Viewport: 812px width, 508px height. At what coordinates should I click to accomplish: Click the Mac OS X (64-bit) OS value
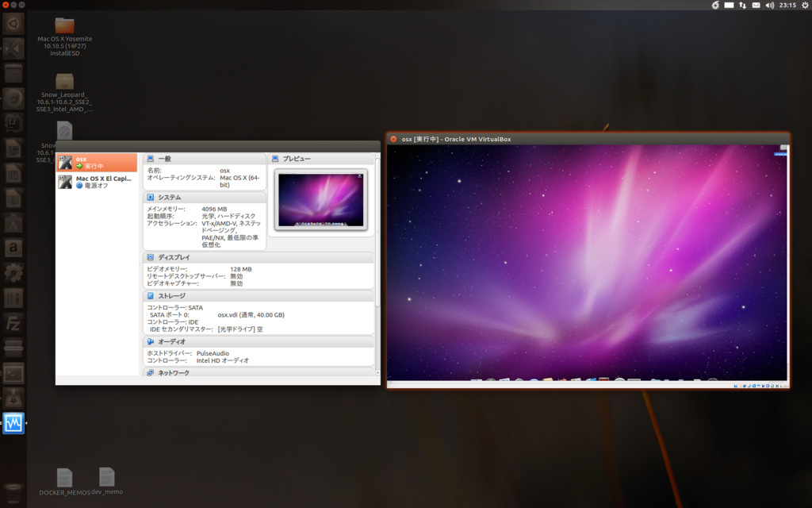pyautogui.click(x=239, y=181)
